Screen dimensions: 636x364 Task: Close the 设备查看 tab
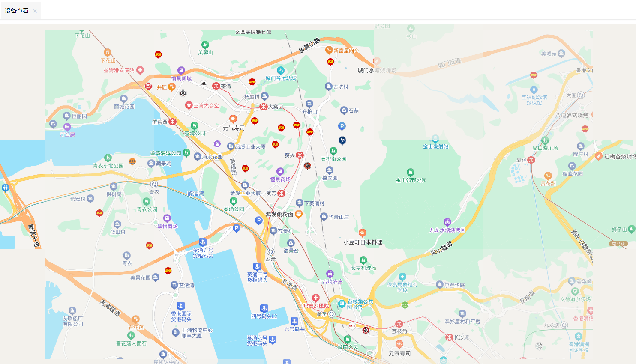35,11
